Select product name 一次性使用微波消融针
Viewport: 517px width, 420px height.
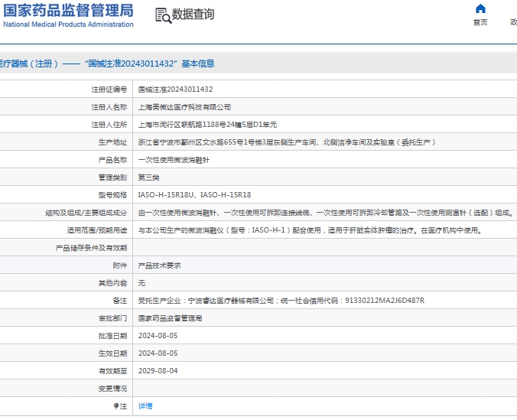[174, 160]
